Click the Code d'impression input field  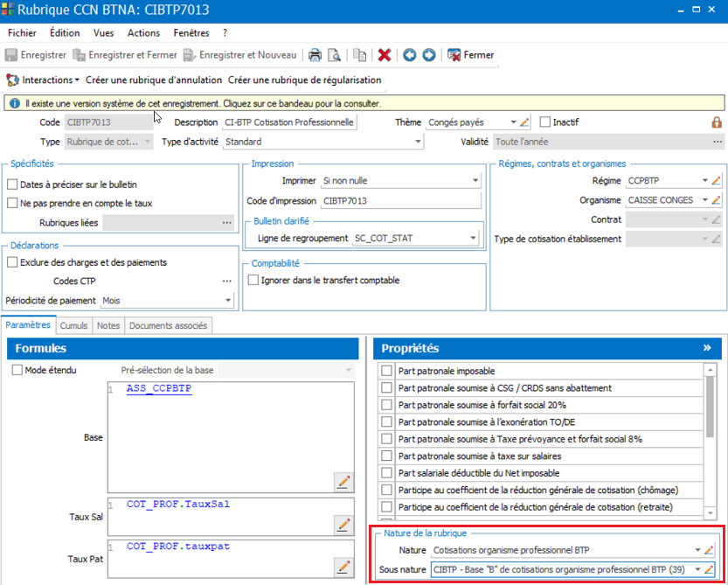[401, 201]
